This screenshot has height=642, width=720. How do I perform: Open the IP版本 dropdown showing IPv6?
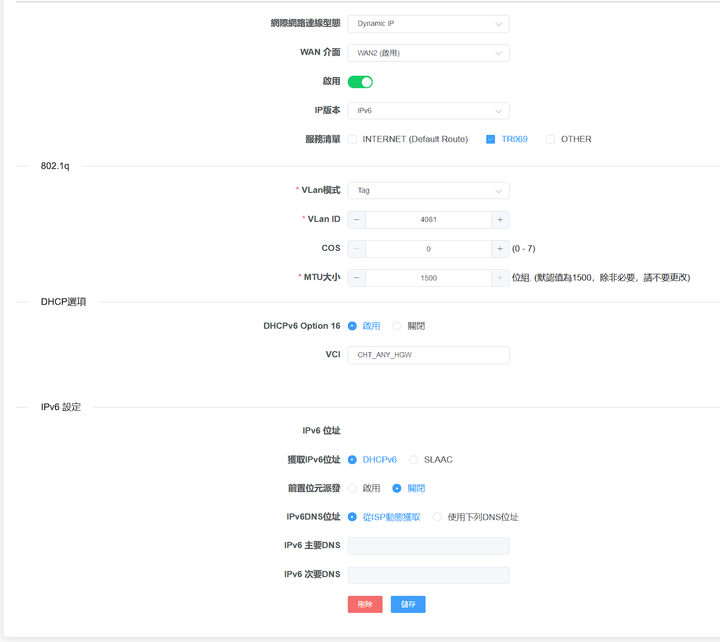428,111
